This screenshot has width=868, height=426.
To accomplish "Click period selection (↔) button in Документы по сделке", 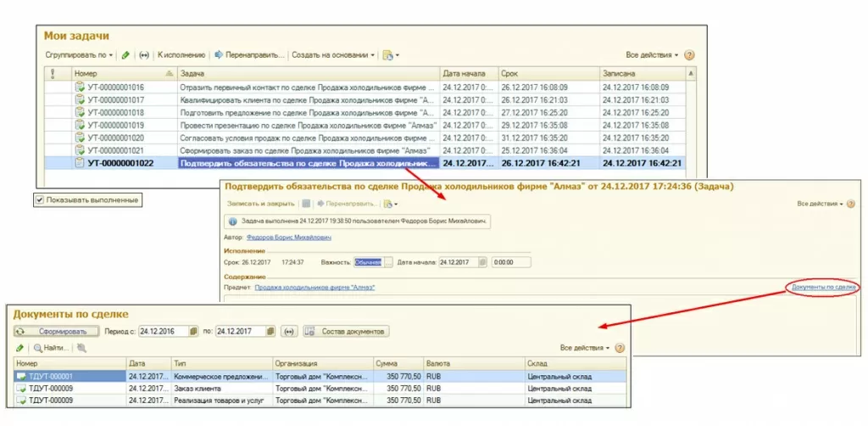I will [289, 331].
